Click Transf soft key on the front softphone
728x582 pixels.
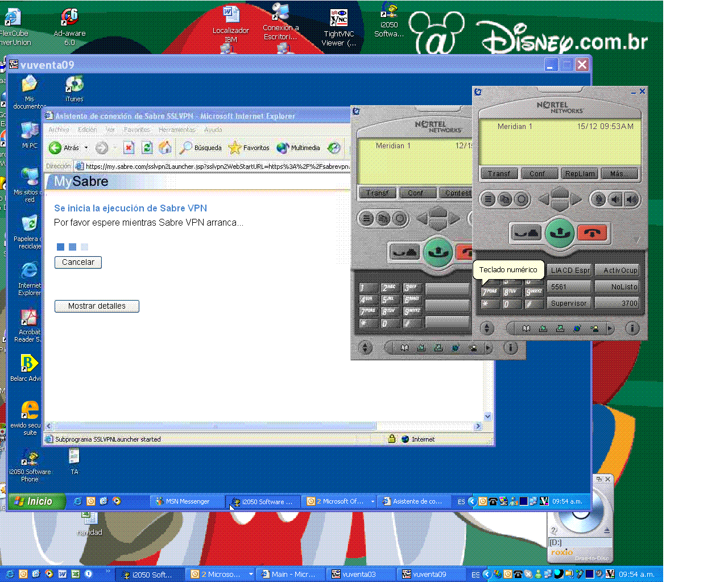click(x=499, y=173)
